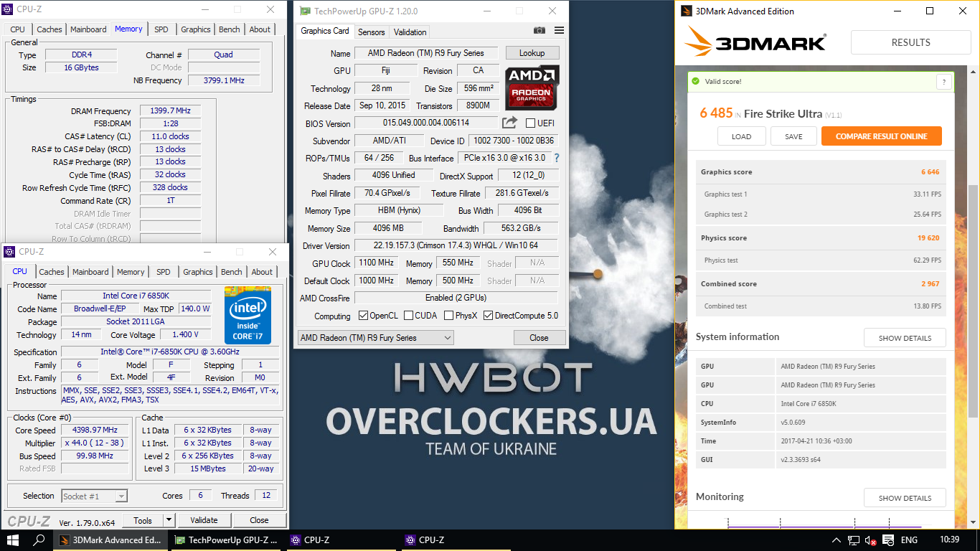The image size is (980, 551).
Task: Toggle the DirectCompute 5.0 checkbox
Action: tap(488, 316)
